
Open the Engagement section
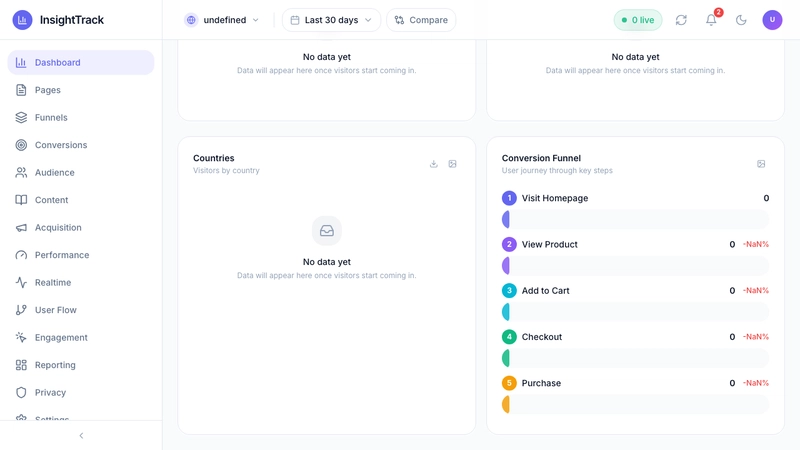coord(81,338)
